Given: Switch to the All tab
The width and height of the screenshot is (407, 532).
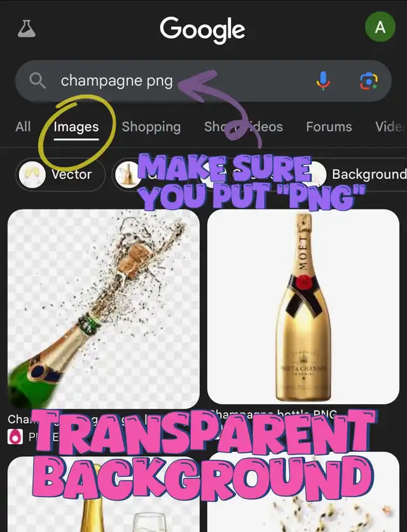Looking at the screenshot, I should click(23, 127).
